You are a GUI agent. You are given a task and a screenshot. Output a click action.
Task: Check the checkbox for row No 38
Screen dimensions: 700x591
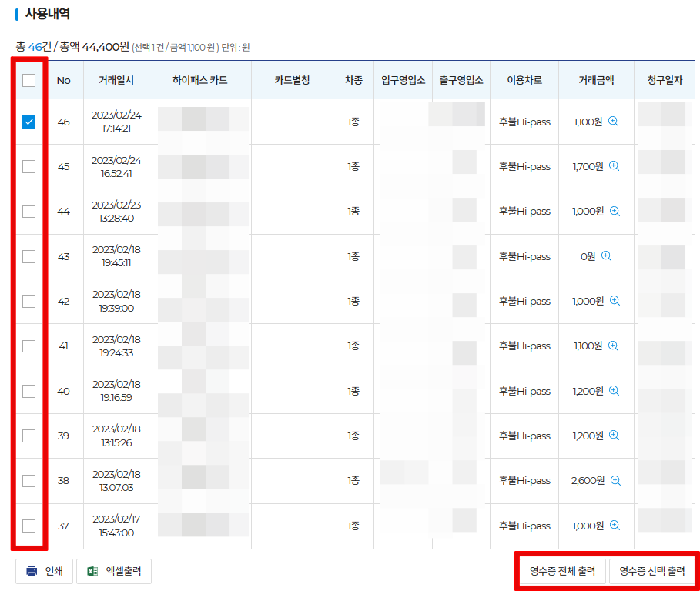(x=29, y=481)
